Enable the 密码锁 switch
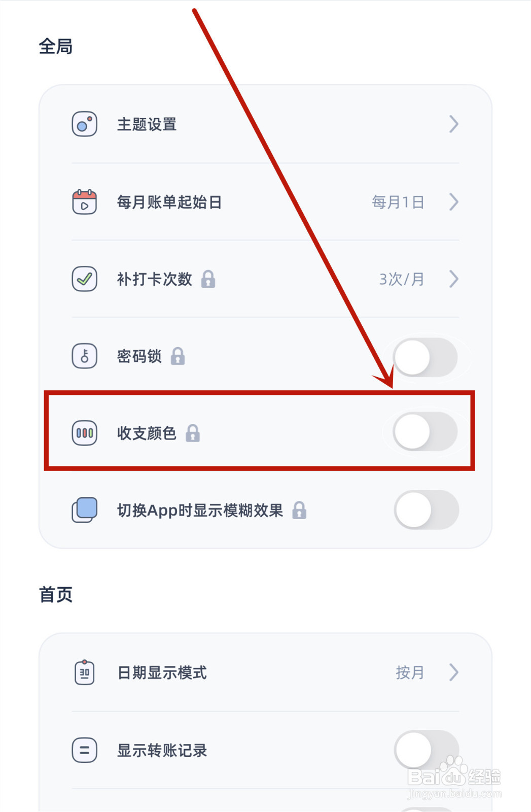 (426, 357)
